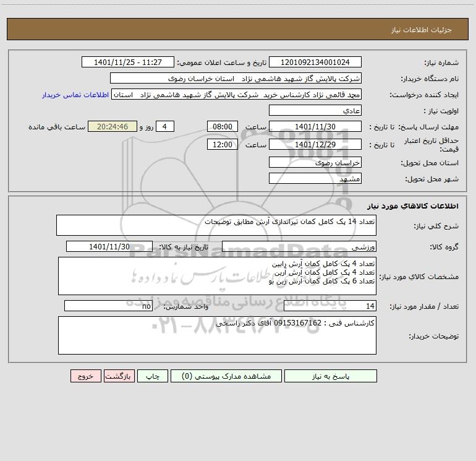
Task: Click the تاریخ و ساعت اعلان عمومی label
Action: point(221,62)
